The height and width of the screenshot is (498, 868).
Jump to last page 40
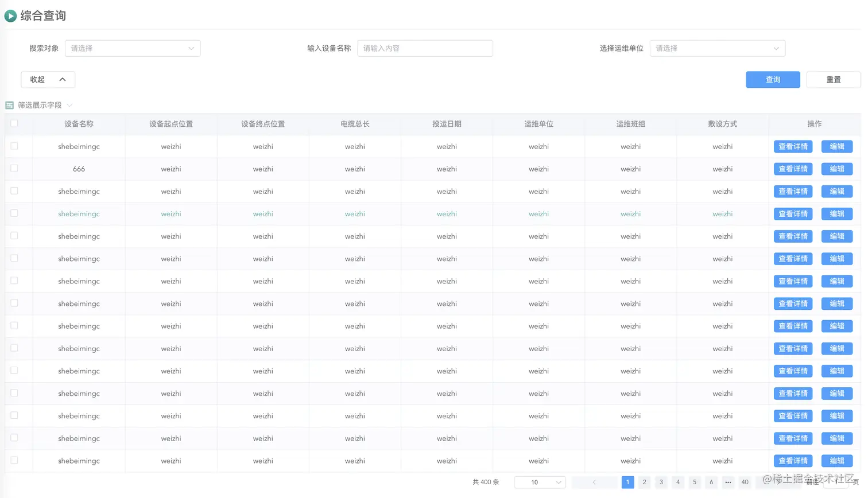click(745, 482)
